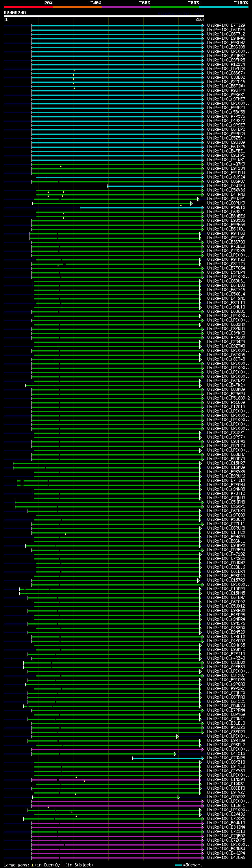Select label UniRef100_P47192
Screen dimensions: 252x868
[x=226, y=554]
